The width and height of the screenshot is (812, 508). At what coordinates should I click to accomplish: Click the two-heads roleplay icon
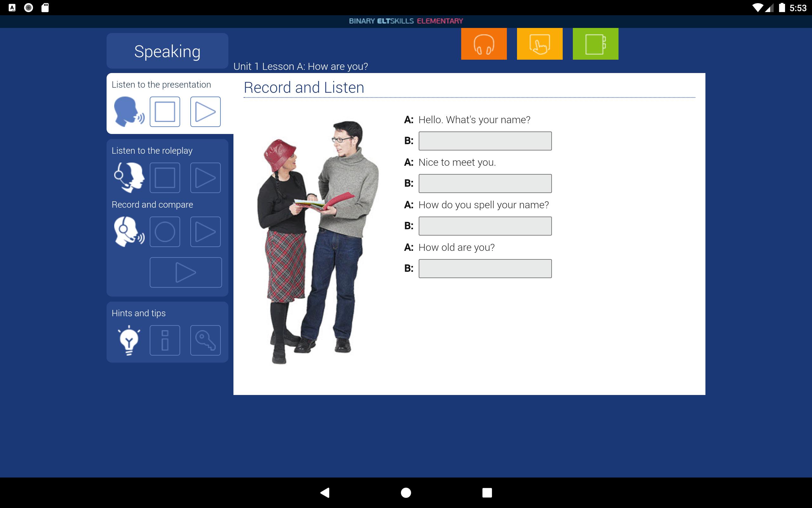tap(129, 178)
